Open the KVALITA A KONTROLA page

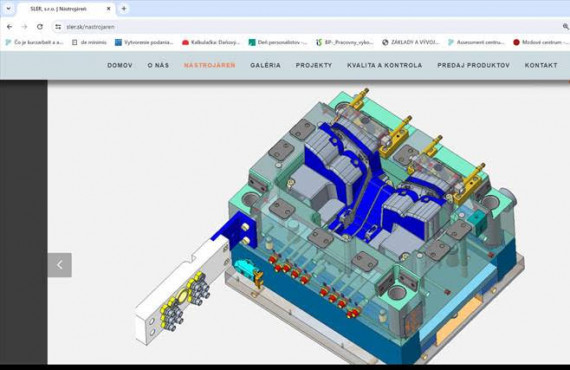click(x=385, y=65)
